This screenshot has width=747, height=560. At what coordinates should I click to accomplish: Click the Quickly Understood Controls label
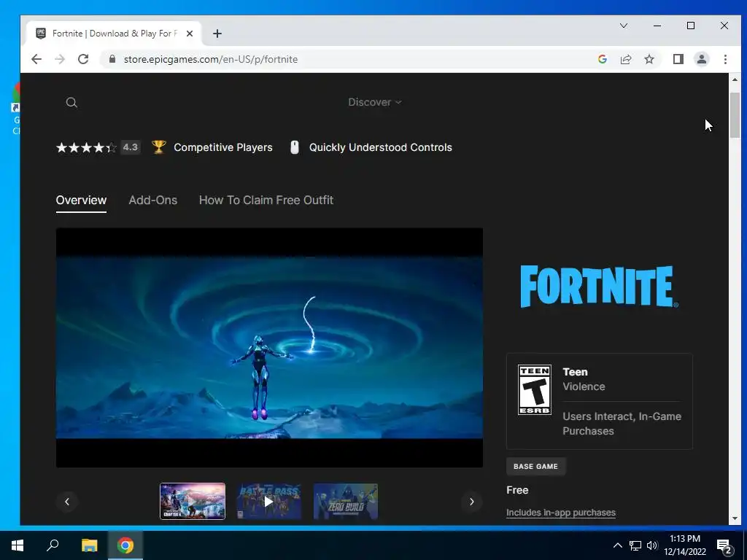[x=381, y=147]
